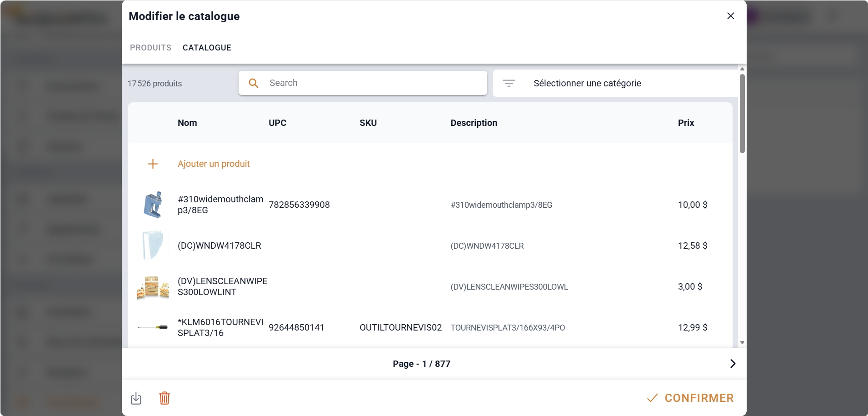This screenshot has height=416, width=868.
Task: Click the 17 526 produits count
Action: (155, 84)
